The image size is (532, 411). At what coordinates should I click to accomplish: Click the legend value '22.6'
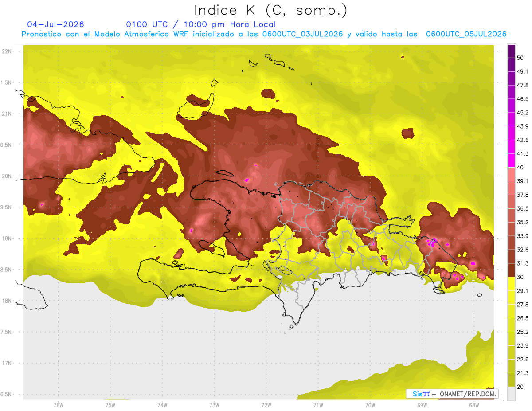coord(523,360)
